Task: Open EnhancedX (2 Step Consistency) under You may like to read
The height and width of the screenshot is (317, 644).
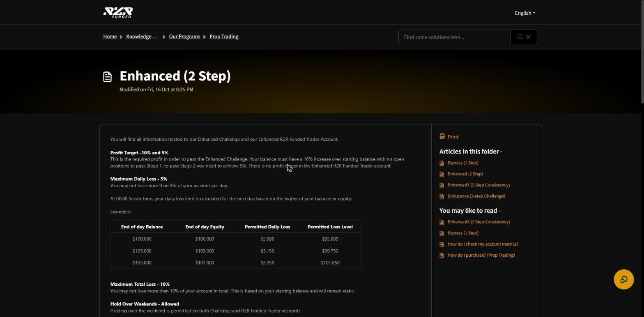Action: click(x=478, y=222)
